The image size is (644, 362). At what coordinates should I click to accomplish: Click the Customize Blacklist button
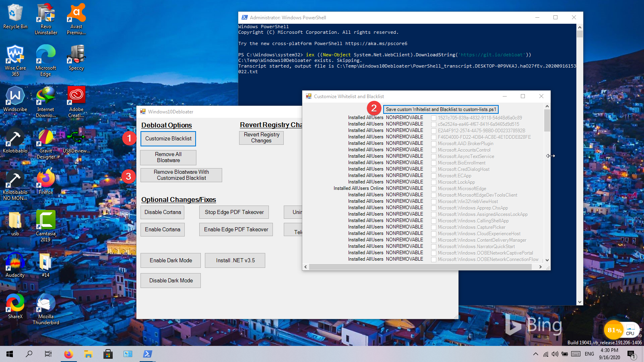click(x=168, y=138)
